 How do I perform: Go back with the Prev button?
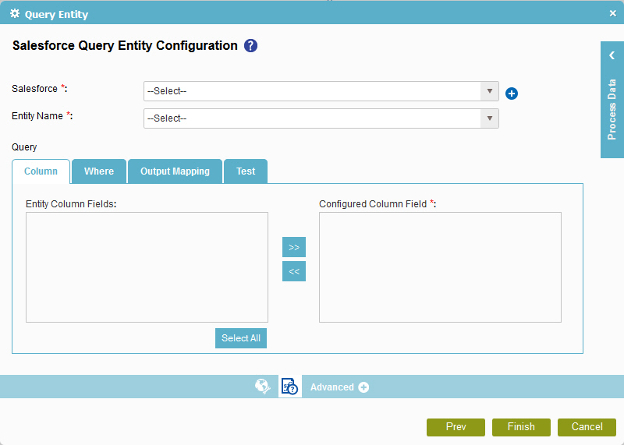coord(456,427)
